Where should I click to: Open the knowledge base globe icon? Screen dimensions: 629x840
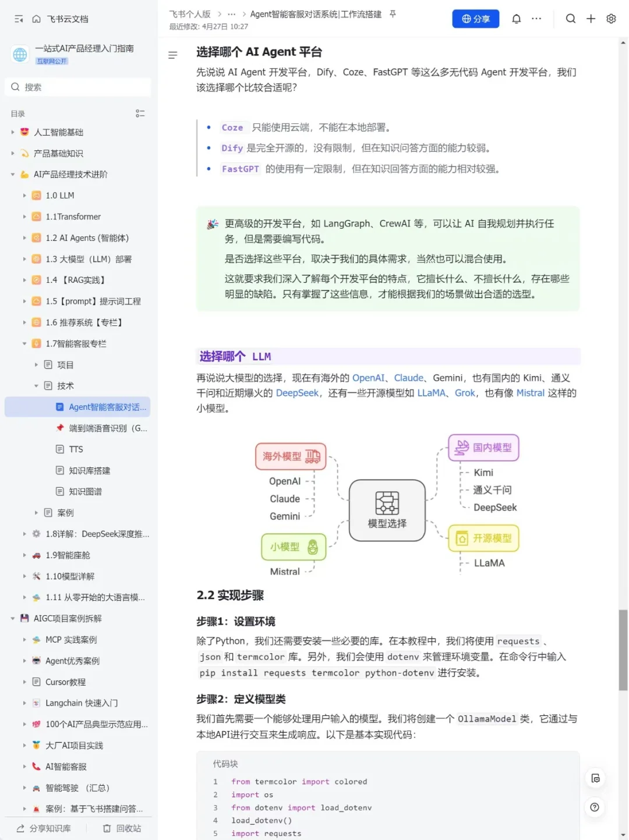point(20,54)
